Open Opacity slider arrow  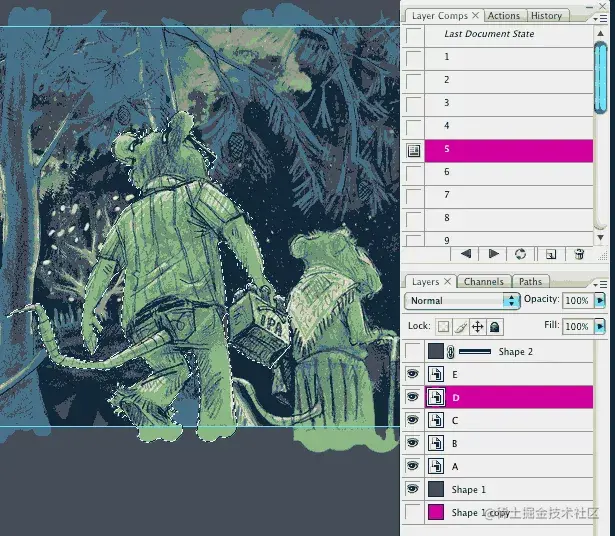pos(600,300)
